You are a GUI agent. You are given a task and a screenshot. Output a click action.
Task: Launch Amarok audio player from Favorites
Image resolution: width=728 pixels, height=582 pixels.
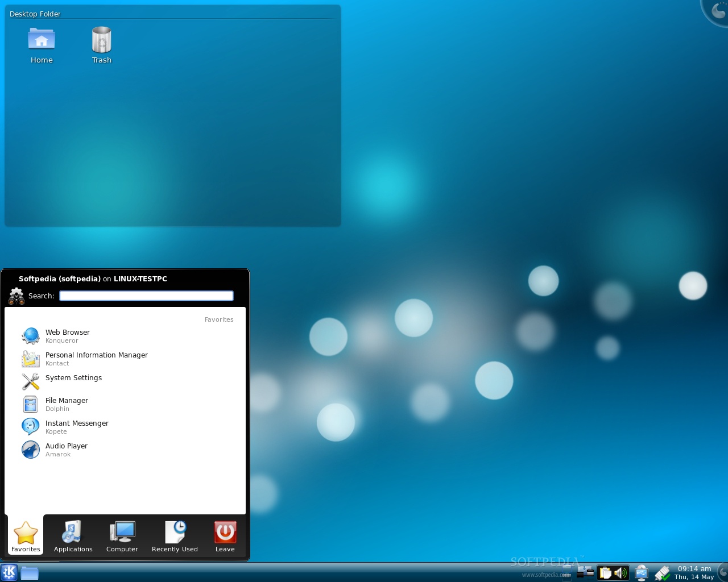pos(67,450)
